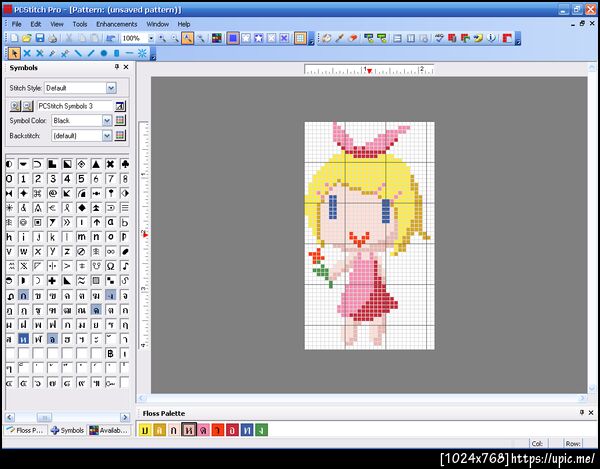Click the symbol font picker button
This screenshot has width=600, height=469.
click(x=121, y=105)
